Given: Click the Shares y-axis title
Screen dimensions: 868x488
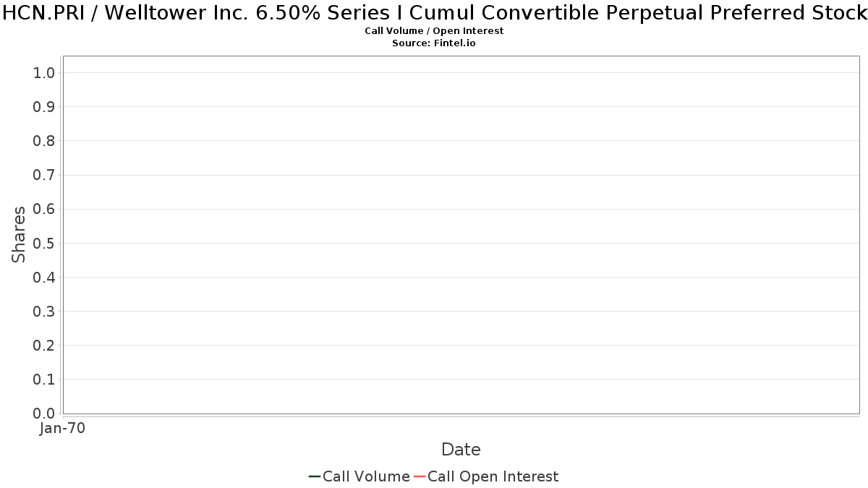Looking at the screenshot, I should click(x=19, y=235).
